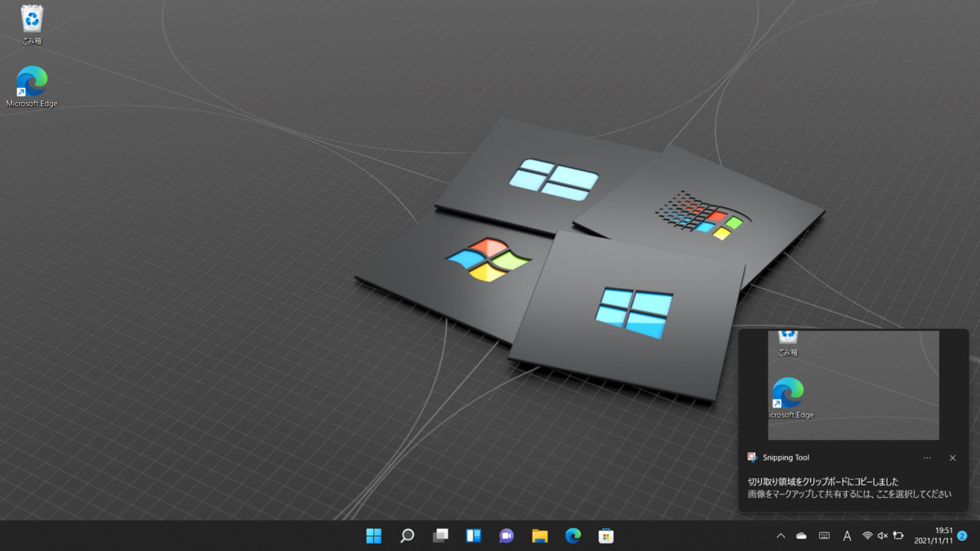The image size is (980, 551).
Task: Click the OneDrive cloud tray icon
Action: coord(801,535)
